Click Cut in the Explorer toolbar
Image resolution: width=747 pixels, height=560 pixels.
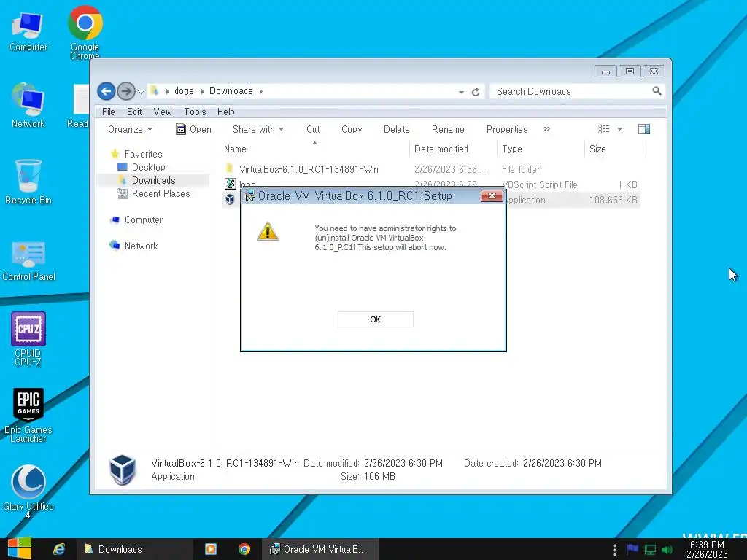(x=313, y=130)
